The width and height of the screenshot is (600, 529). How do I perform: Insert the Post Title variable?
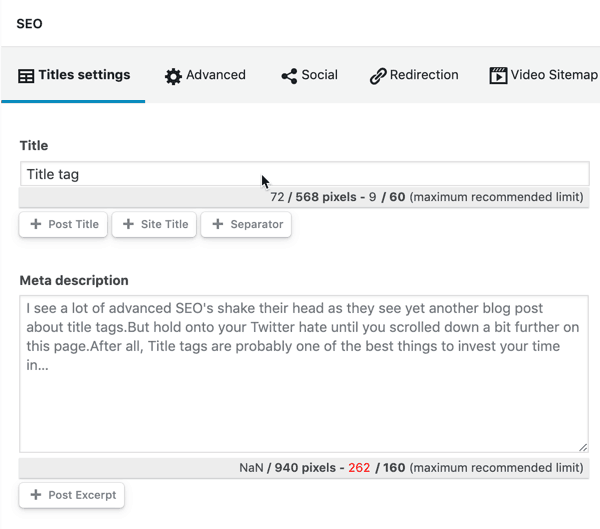65,224
